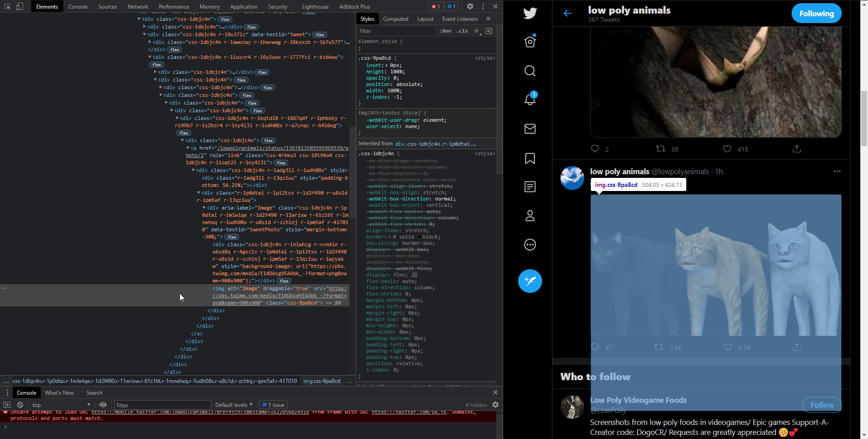868x439 pixels.
Task: Click the compose tweet feather button
Action: pyautogui.click(x=530, y=281)
